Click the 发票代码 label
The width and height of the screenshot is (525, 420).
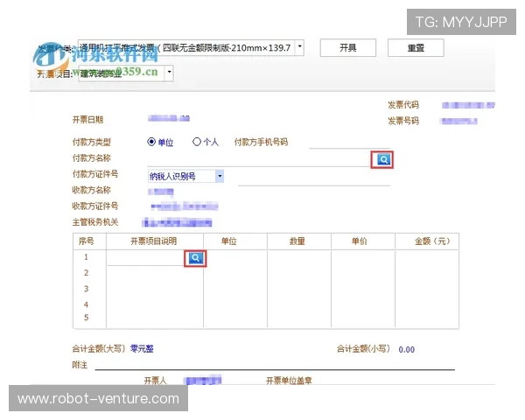[x=403, y=105]
